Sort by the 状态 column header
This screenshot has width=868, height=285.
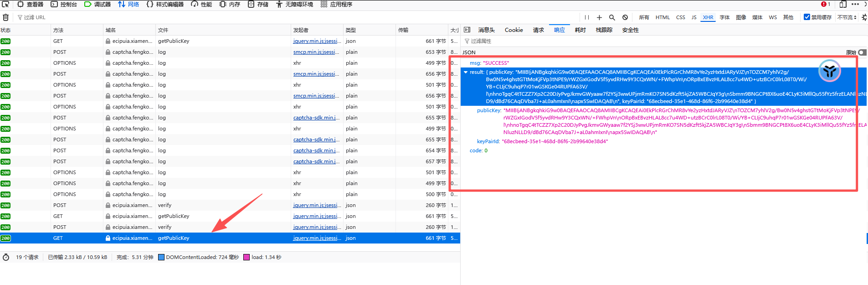coord(25,30)
